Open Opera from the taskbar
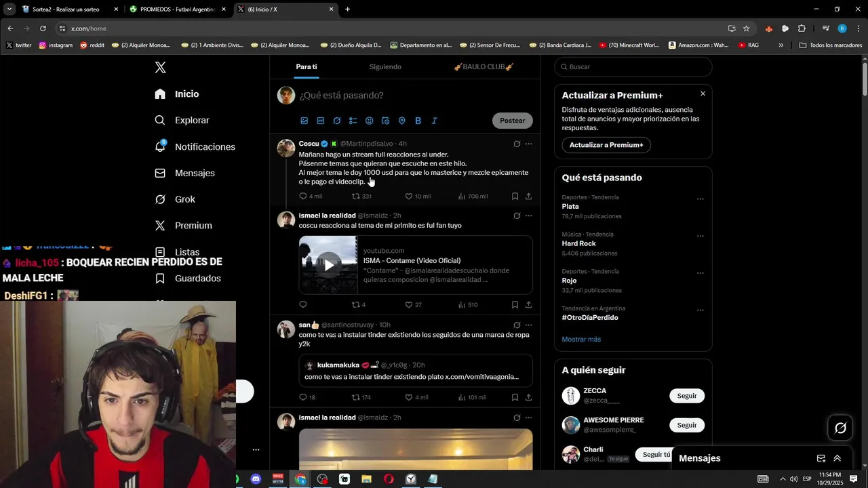 (x=389, y=479)
